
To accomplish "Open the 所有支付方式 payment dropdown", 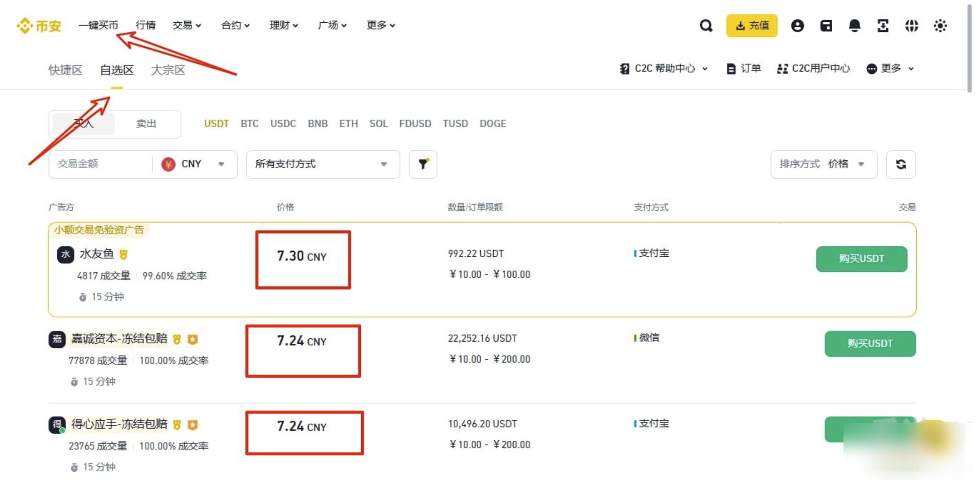I will click(x=322, y=164).
